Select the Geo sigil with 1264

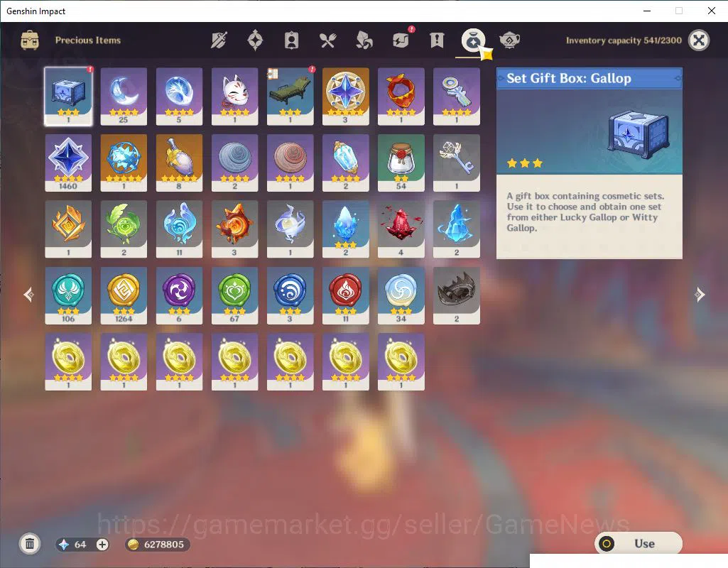pyautogui.click(x=124, y=295)
